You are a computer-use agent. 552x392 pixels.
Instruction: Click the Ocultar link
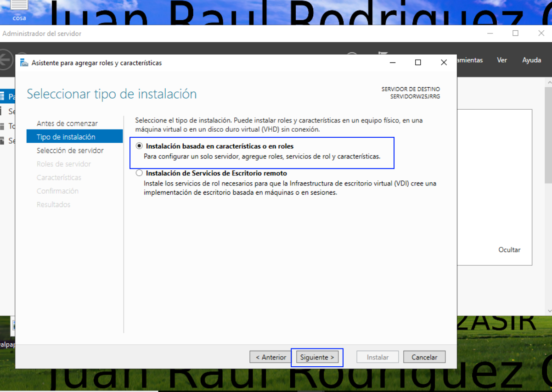point(509,250)
